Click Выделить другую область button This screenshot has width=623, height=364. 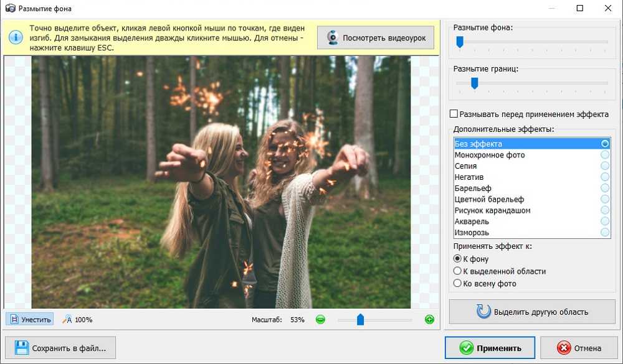[532, 312]
